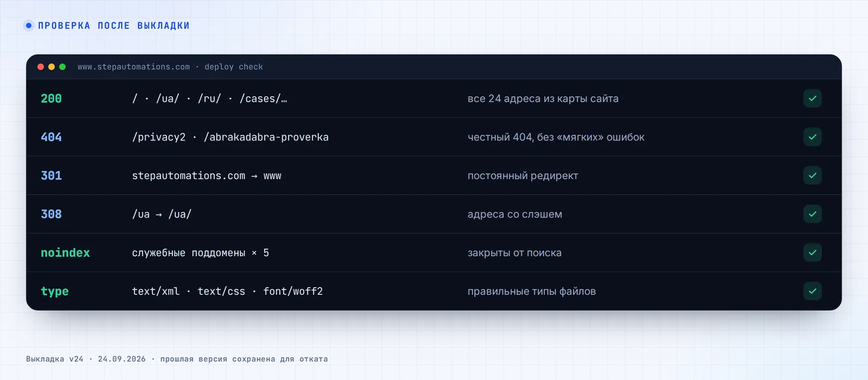Screen dimensions: 868x380
Task: Click the description правильные типы файлов
Action: tap(532, 291)
